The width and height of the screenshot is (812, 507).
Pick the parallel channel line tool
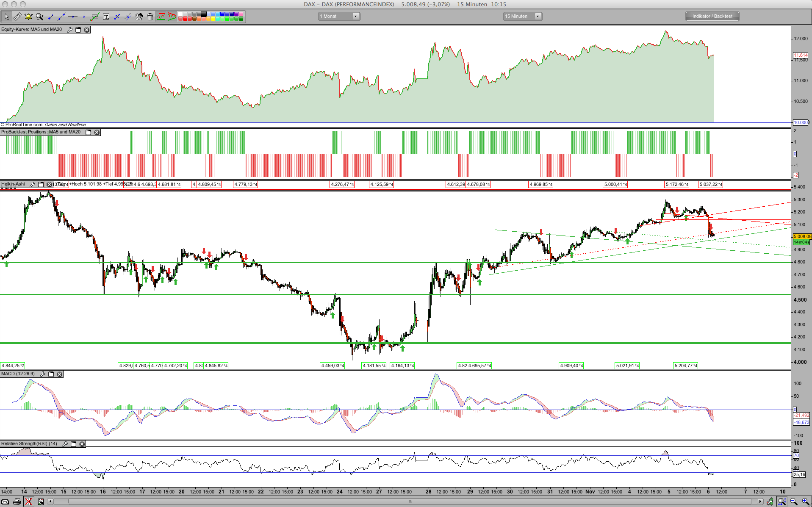point(128,17)
